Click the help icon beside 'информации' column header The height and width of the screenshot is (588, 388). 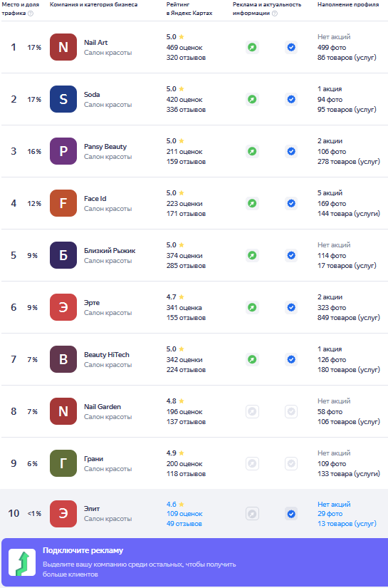[275, 14]
